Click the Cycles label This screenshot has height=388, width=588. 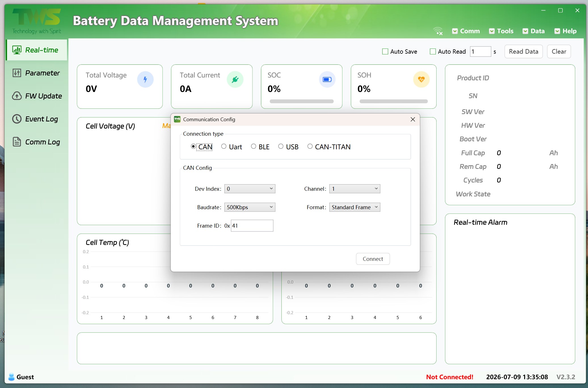(x=473, y=180)
